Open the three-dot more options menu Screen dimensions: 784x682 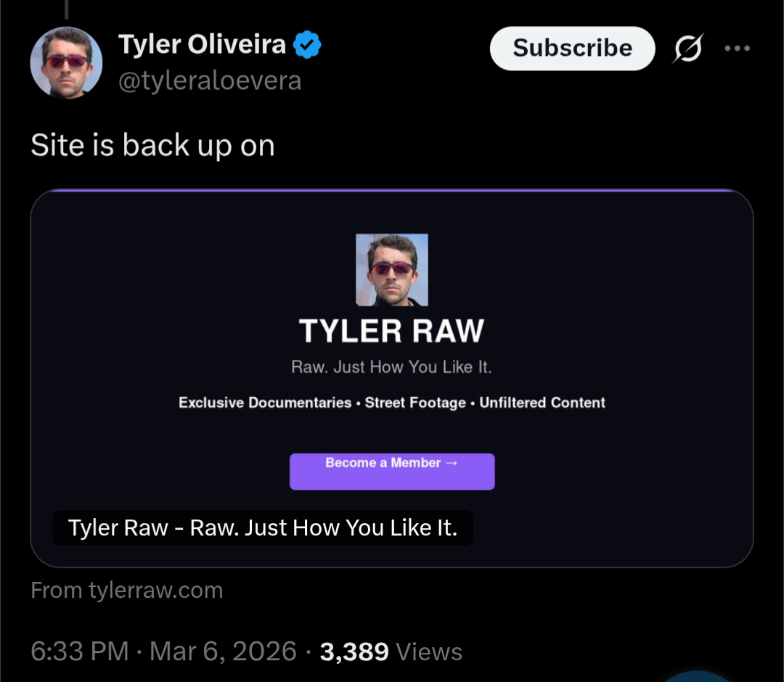pyautogui.click(x=737, y=49)
